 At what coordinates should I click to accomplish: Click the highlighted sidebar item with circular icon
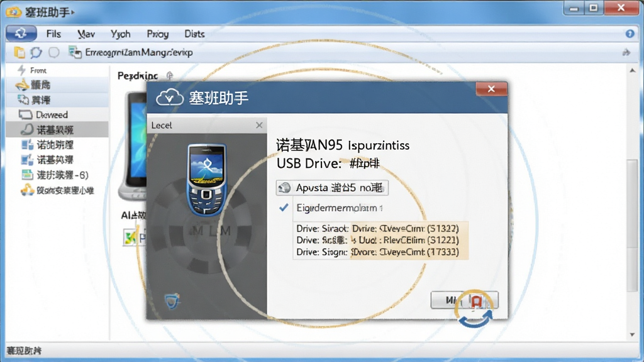57,129
